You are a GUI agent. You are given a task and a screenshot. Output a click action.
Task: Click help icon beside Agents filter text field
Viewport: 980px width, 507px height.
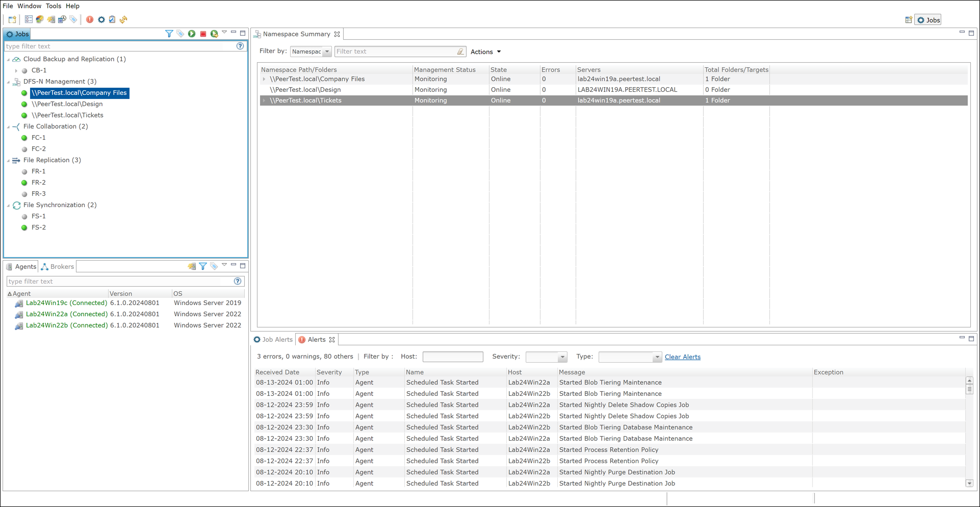tap(238, 281)
